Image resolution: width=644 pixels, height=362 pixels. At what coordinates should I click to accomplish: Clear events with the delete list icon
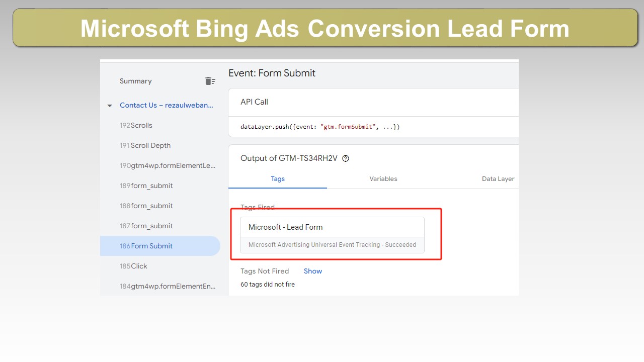[210, 81]
